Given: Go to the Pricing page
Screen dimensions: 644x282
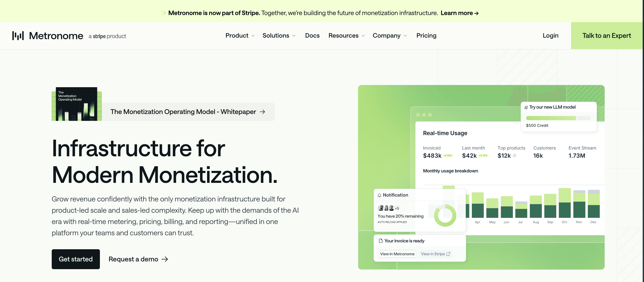Looking at the screenshot, I should [426, 36].
